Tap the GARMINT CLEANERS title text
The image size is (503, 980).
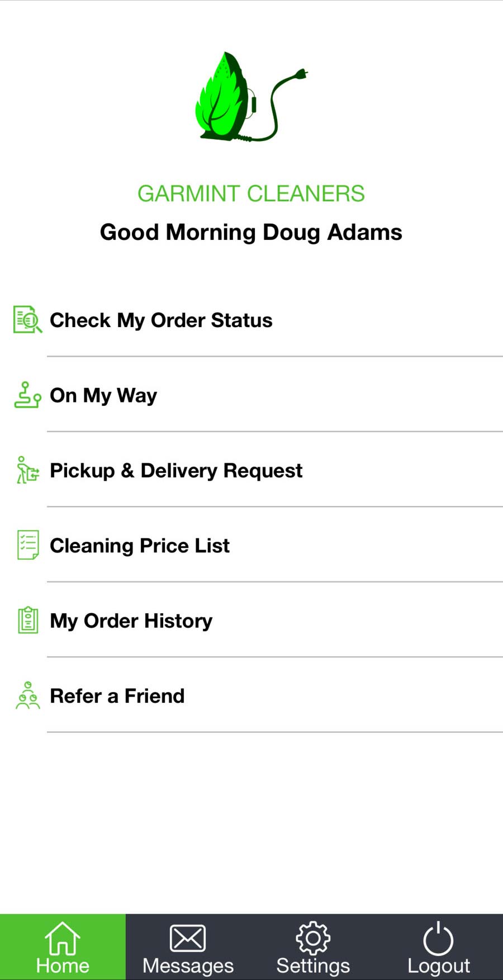point(251,193)
